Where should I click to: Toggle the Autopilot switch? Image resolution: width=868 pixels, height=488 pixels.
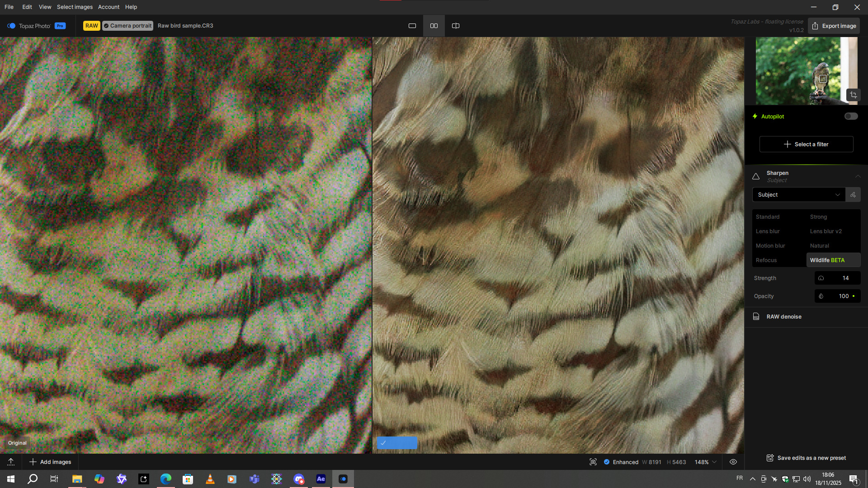[851, 117]
